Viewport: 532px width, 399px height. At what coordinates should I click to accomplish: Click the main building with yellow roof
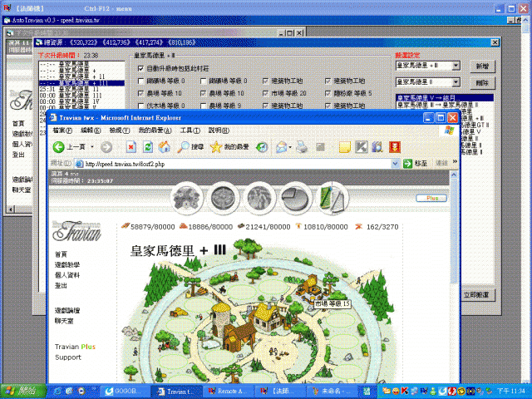coord(268,316)
